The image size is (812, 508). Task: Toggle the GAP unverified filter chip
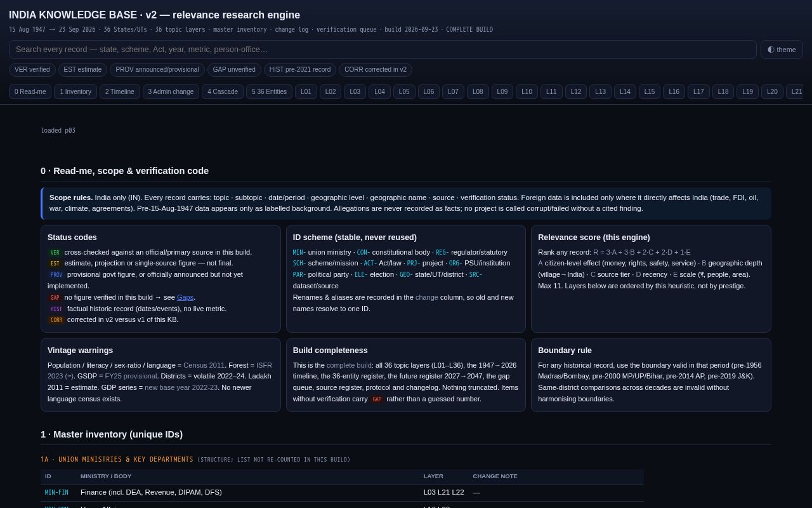[234, 70]
